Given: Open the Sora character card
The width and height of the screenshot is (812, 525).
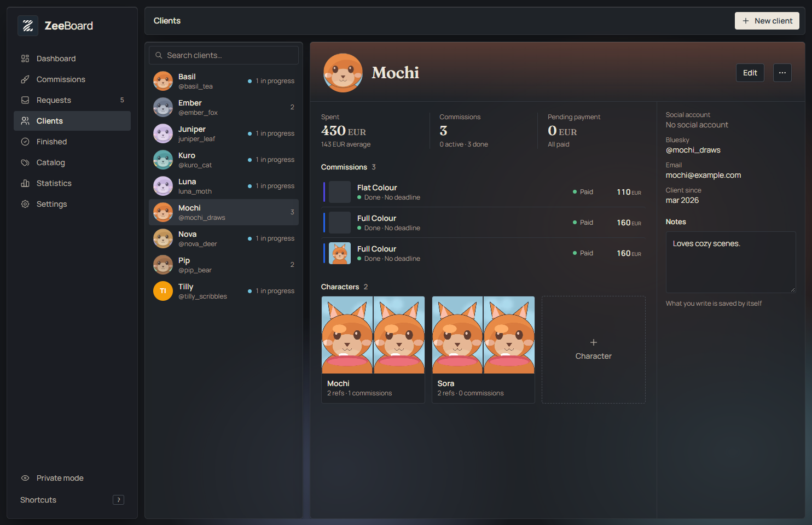Looking at the screenshot, I should click(483, 350).
